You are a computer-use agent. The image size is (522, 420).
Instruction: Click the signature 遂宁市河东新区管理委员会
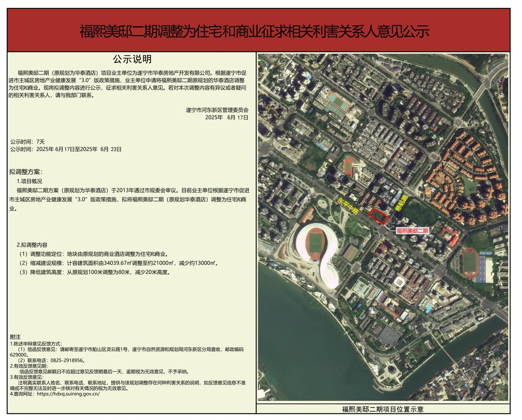point(217,110)
